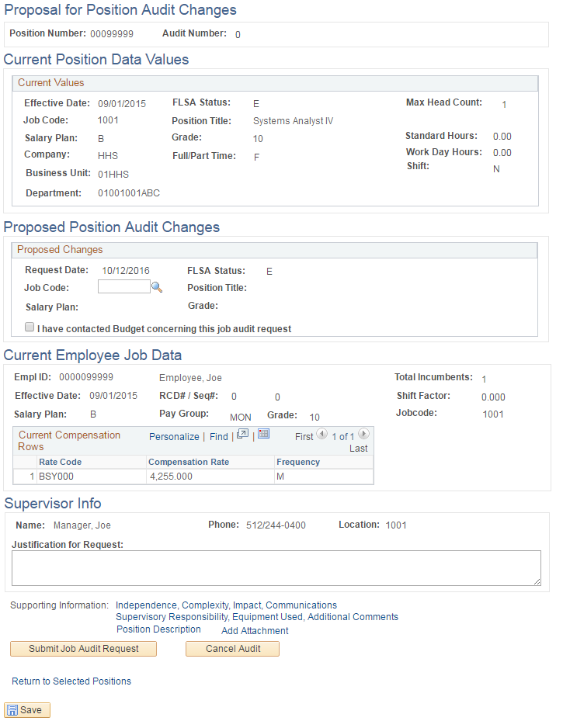Click the Add Attachment link
Screen dimensions: 563x728
click(x=255, y=631)
